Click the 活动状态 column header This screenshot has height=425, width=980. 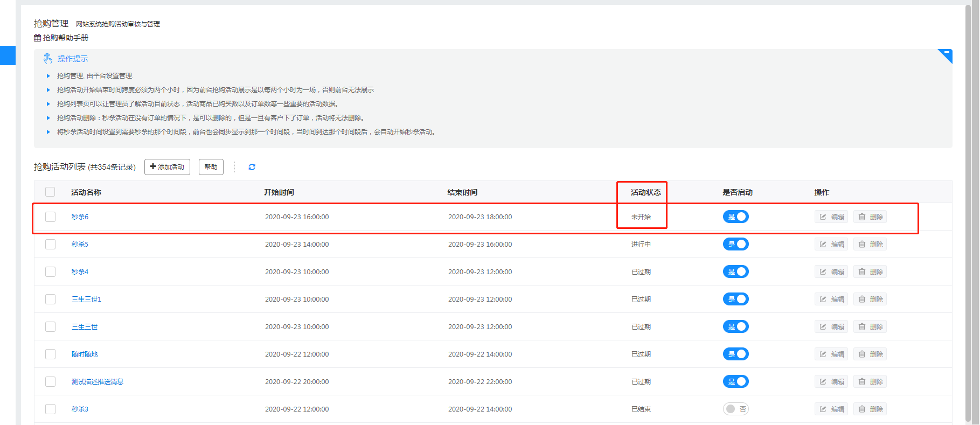645,192
